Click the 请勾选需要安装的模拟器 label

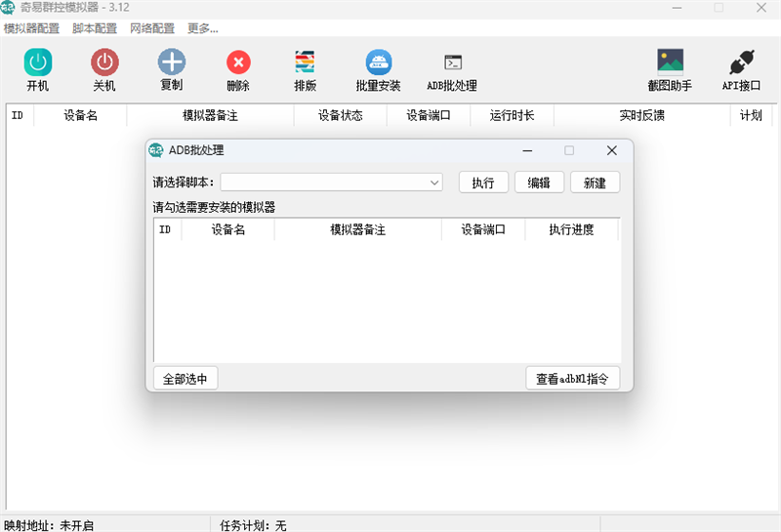pyautogui.click(x=214, y=207)
